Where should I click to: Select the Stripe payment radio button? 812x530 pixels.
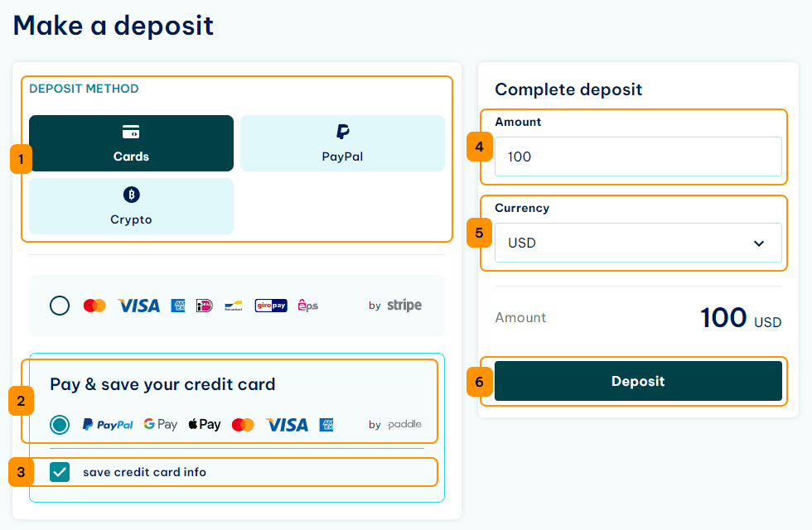pyautogui.click(x=60, y=306)
